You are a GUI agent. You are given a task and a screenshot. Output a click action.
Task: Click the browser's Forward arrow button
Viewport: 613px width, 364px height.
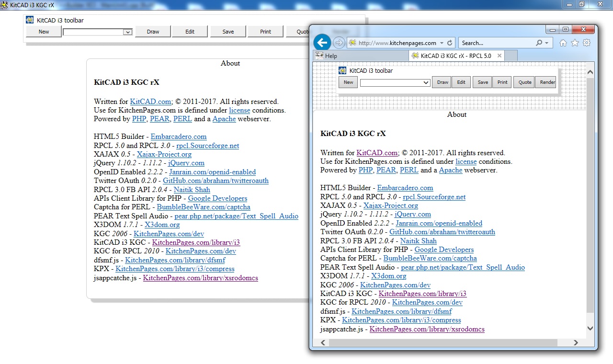pyautogui.click(x=339, y=43)
